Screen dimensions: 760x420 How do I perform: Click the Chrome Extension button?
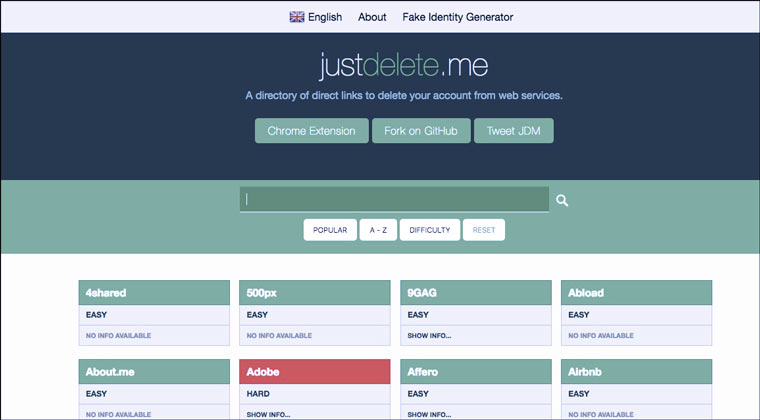click(x=311, y=131)
